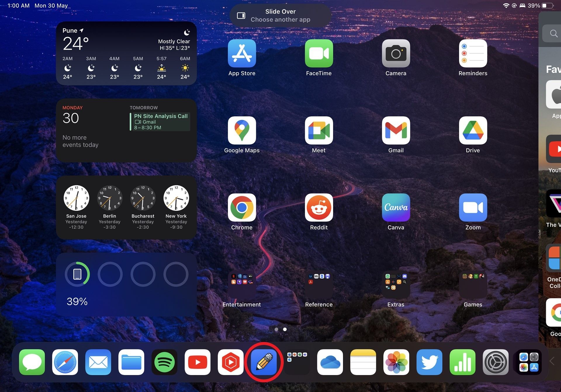Open the Canva app

point(396,208)
